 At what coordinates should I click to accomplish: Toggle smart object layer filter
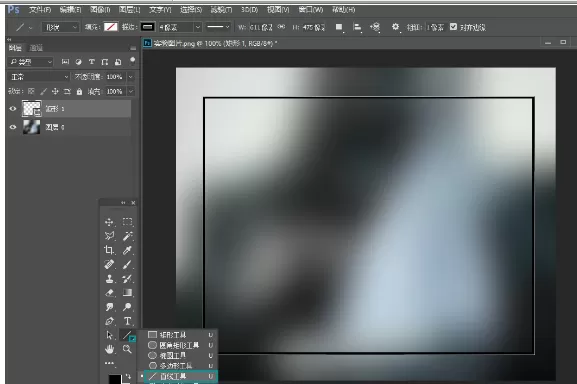pos(118,62)
